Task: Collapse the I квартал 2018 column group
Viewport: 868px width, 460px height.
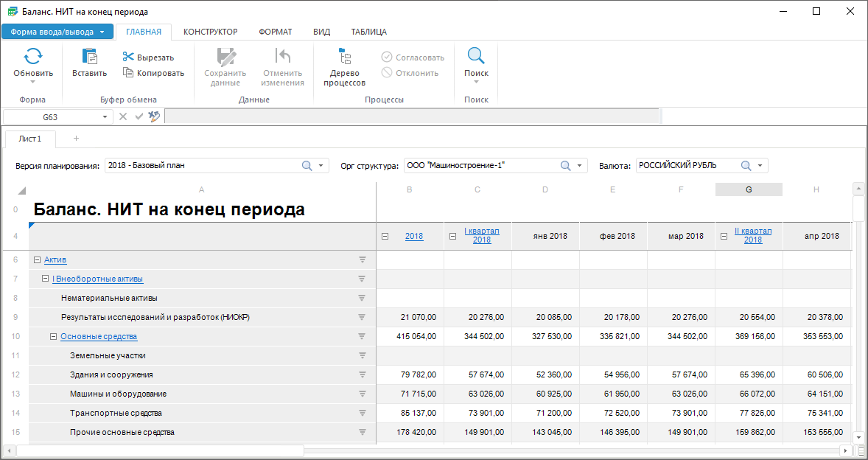Action: 453,237
